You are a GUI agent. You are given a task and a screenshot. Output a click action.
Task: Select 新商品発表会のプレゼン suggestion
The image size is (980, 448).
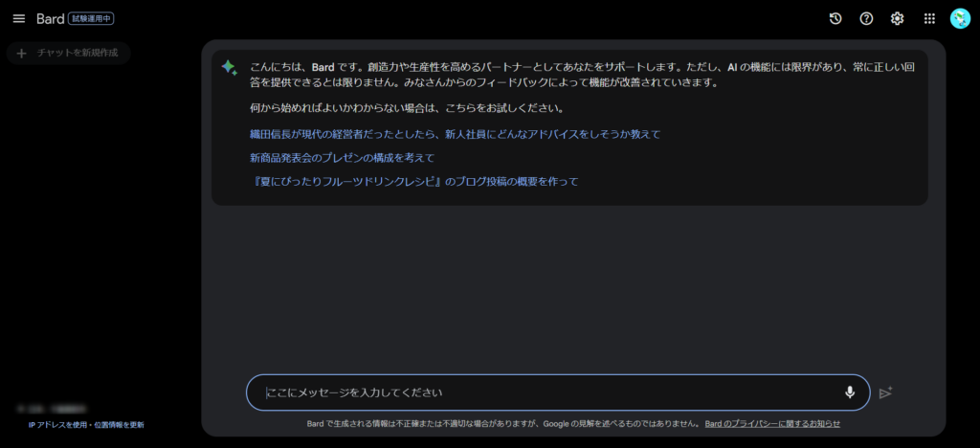(342, 157)
